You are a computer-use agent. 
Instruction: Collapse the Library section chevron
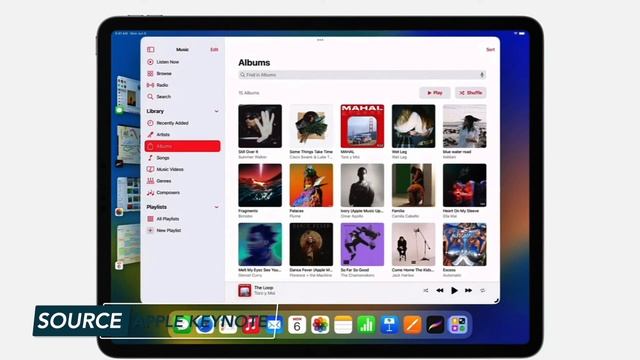click(216, 111)
